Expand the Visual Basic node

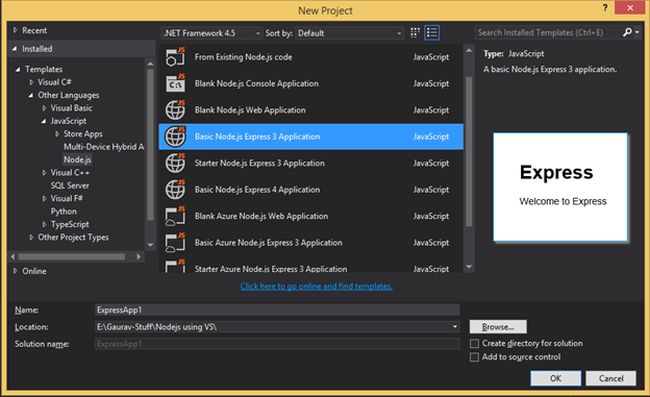(44, 108)
